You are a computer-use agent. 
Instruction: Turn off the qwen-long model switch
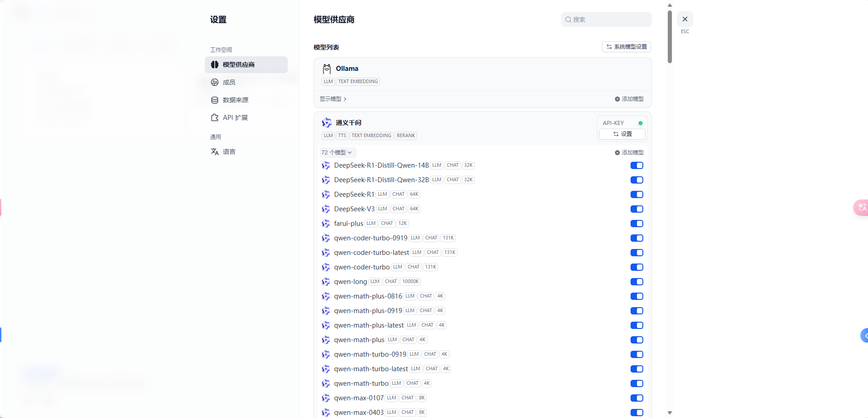pos(637,282)
